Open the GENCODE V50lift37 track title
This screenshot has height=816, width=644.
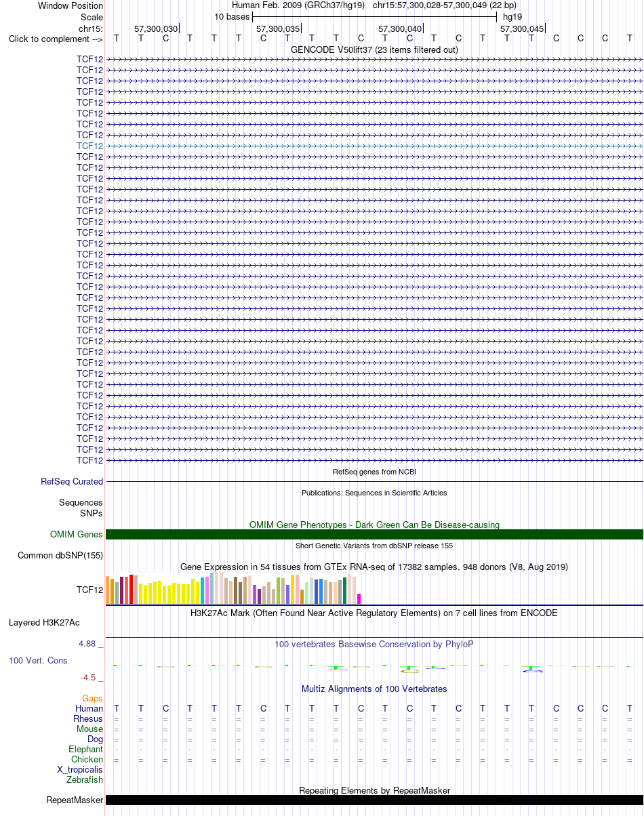[x=374, y=49]
